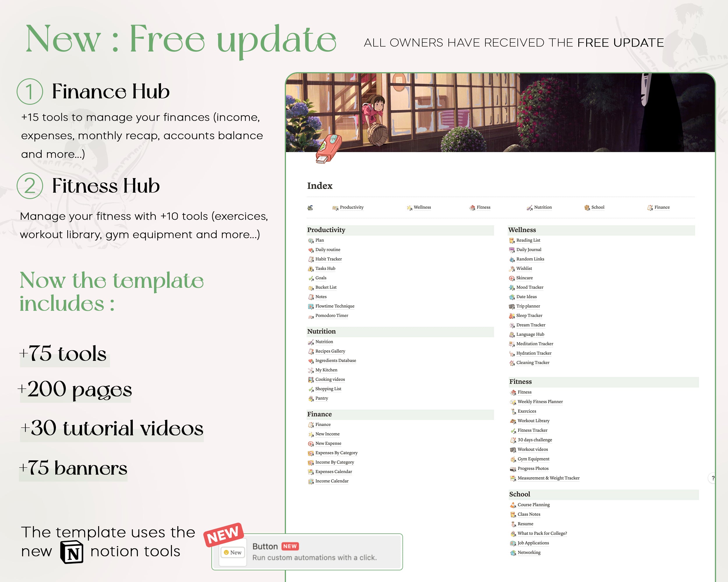
Task: Select the Mood Tracker under Wellness
Action: coord(531,288)
